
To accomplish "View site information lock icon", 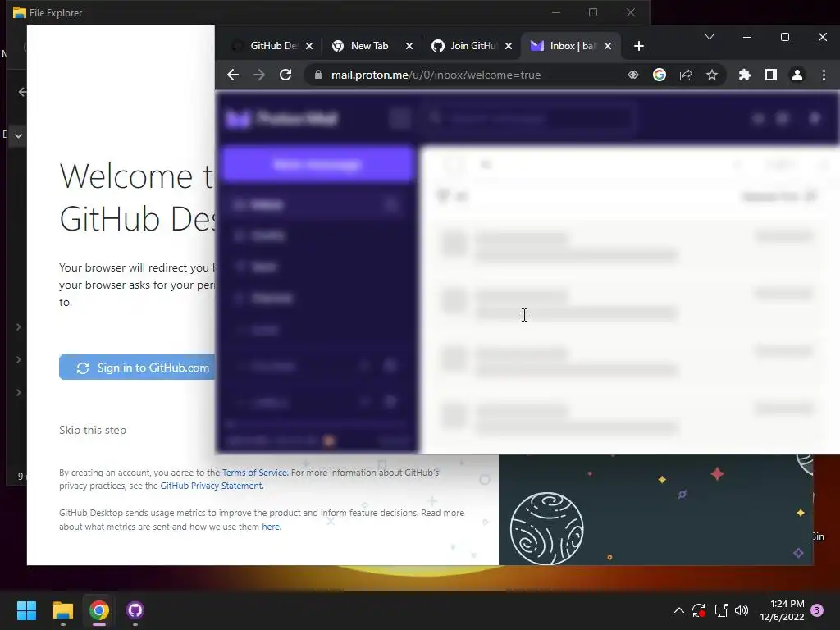I will [318, 75].
